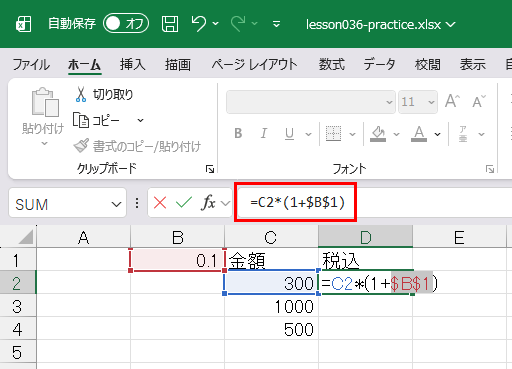Screen dimensions: 512x369
Task: Switch to the 表示 tab
Action: pos(473,64)
